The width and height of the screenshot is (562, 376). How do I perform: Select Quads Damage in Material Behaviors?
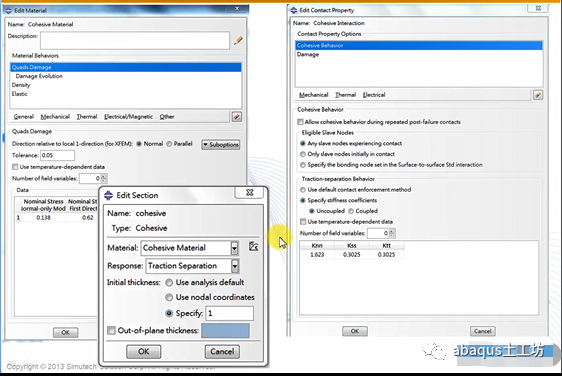[x=125, y=67]
